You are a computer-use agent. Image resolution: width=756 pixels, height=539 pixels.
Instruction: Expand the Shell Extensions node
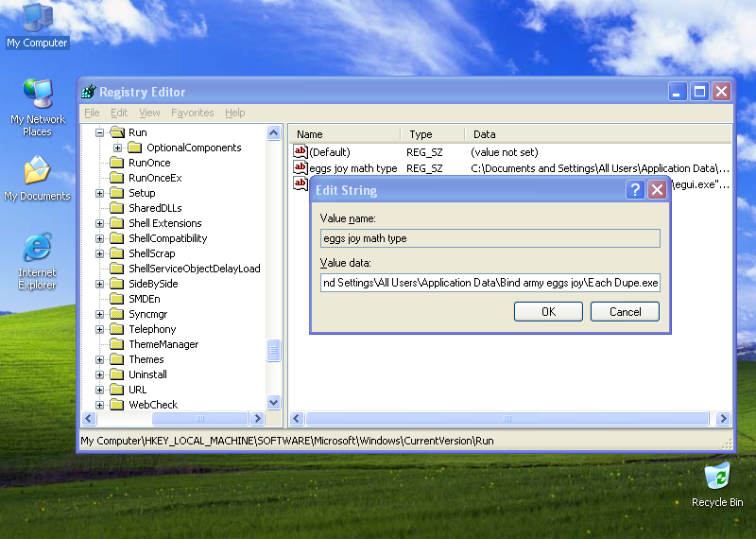click(99, 223)
